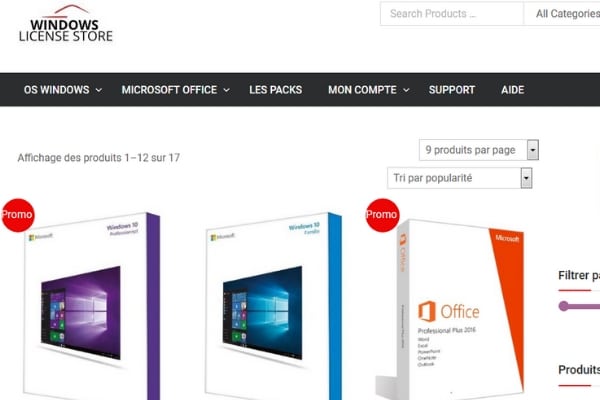
Task: Expand the OS Windows menu chevron
Action: (99, 90)
